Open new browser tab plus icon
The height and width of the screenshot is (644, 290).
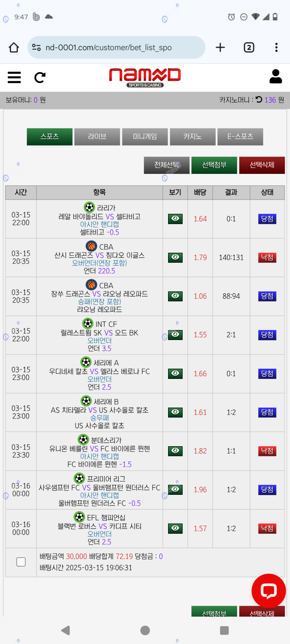pos(220,48)
